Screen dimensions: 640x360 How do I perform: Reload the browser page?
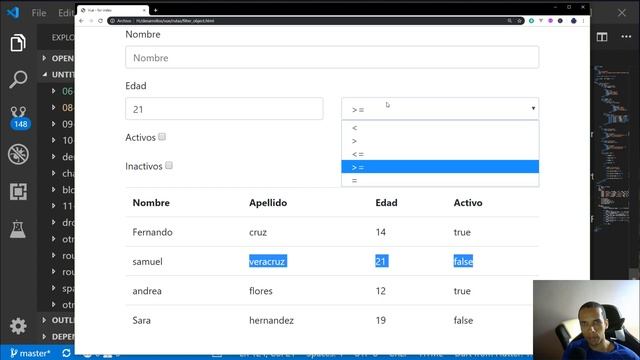click(100, 21)
